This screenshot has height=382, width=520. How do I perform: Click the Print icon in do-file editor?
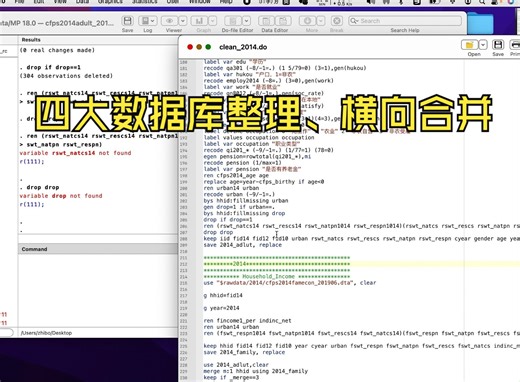click(x=515, y=45)
